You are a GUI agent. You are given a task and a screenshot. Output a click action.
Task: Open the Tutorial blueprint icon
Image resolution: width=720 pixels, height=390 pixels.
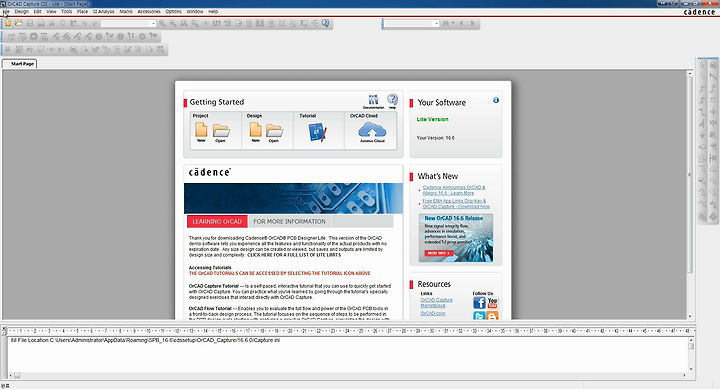(317, 132)
